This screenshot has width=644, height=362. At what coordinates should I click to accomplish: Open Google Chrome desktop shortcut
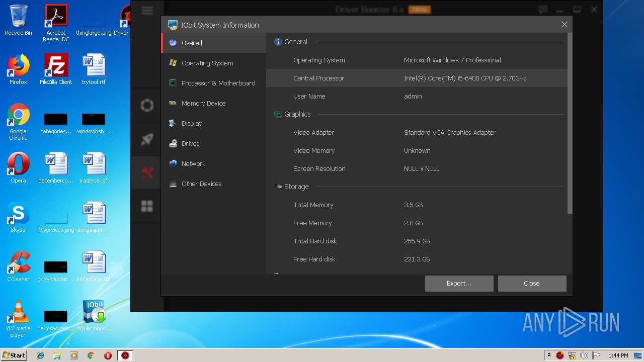point(18,122)
